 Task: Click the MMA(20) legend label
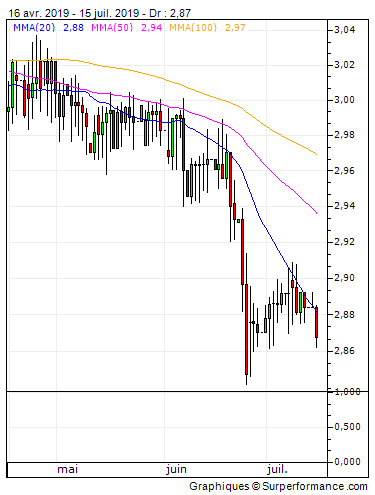pyautogui.click(x=34, y=27)
